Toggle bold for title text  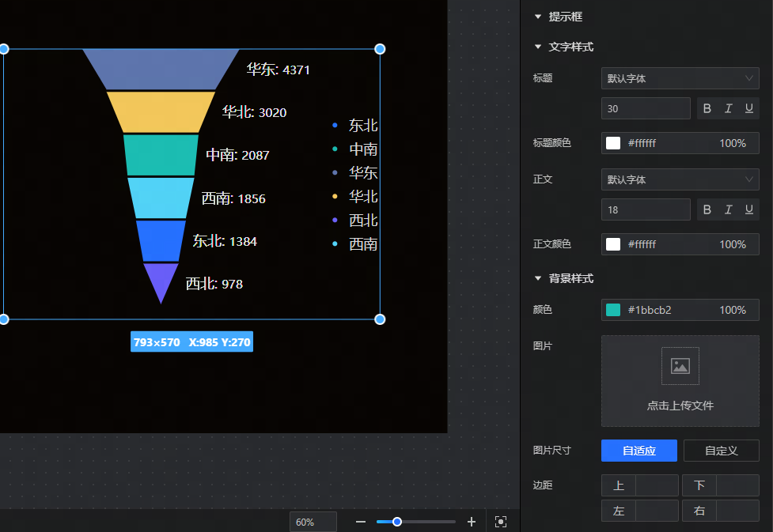coord(707,108)
